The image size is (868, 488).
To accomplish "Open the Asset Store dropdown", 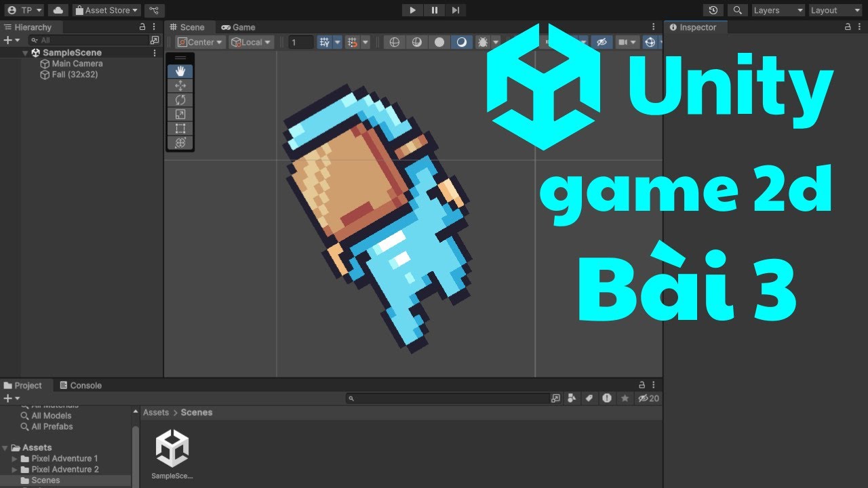I will (x=106, y=10).
